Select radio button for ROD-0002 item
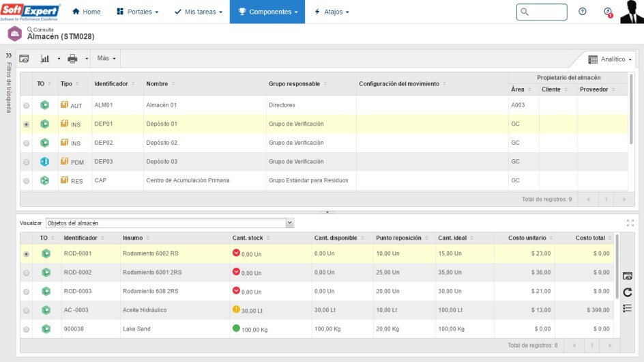644x362 pixels. point(27,273)
